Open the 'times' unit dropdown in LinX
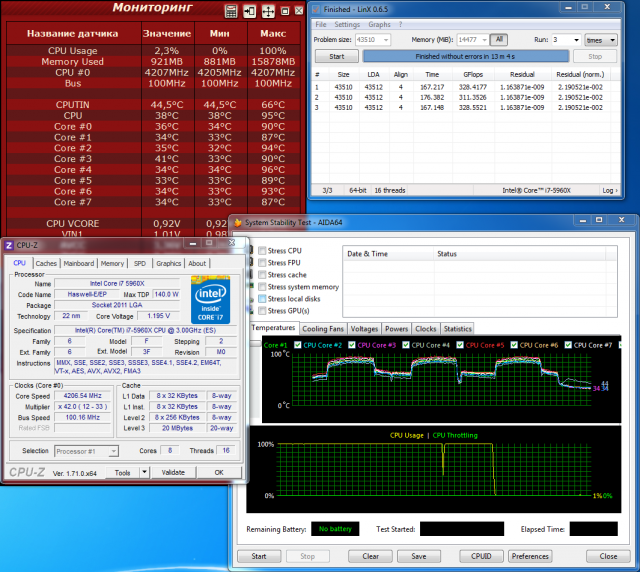The width and height of the screenshot is (640, 572). (x=601, y=40)
